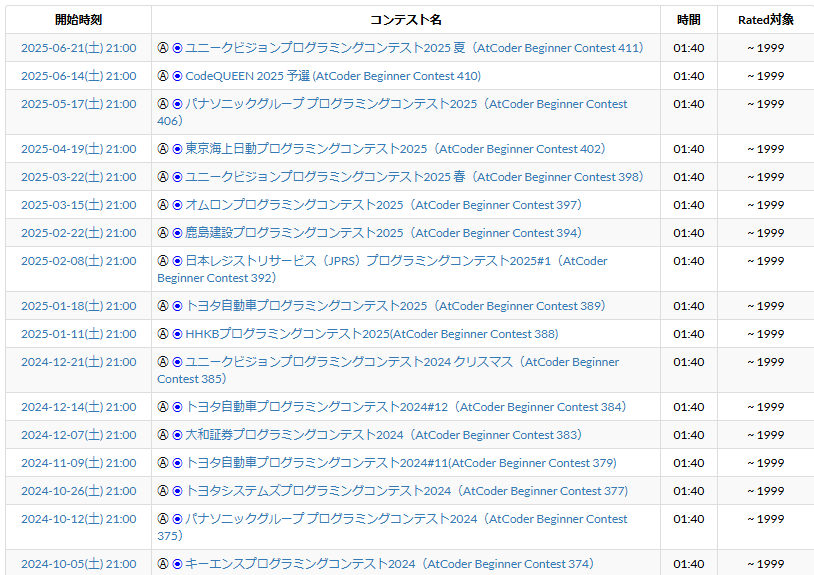Click the Ⓐ icon in the Contest 406 row

[x=163, y=104]
